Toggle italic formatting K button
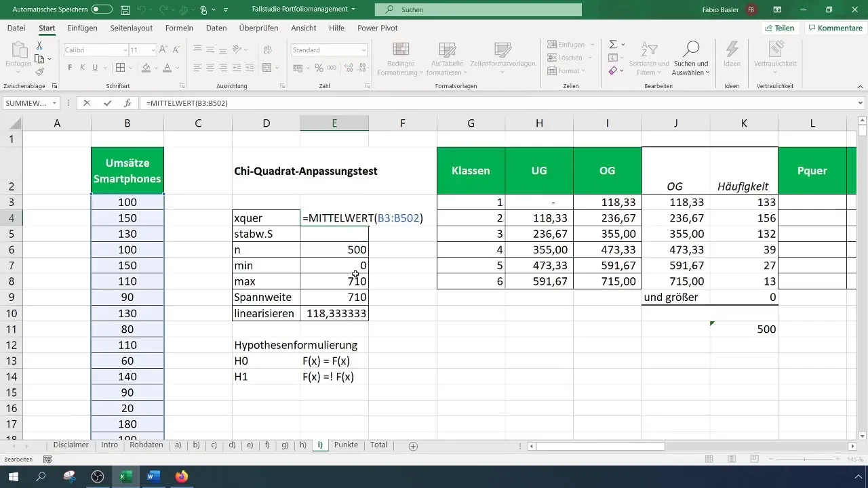The width and height of the screenshot is (868, 488). coord(82,68)
